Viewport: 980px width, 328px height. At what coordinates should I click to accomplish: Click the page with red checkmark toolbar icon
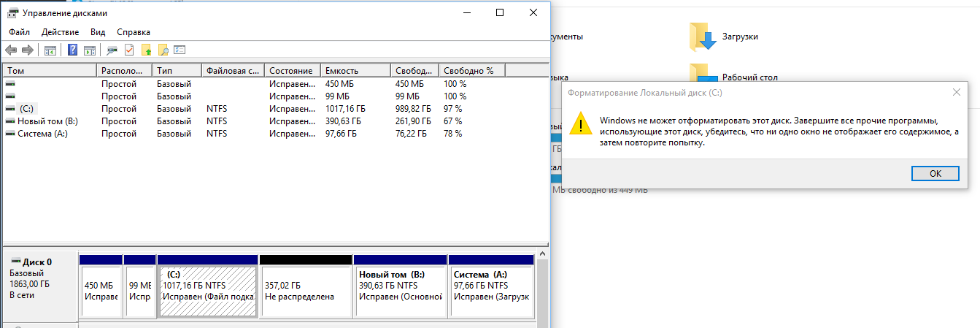click(x=129, y=50)
